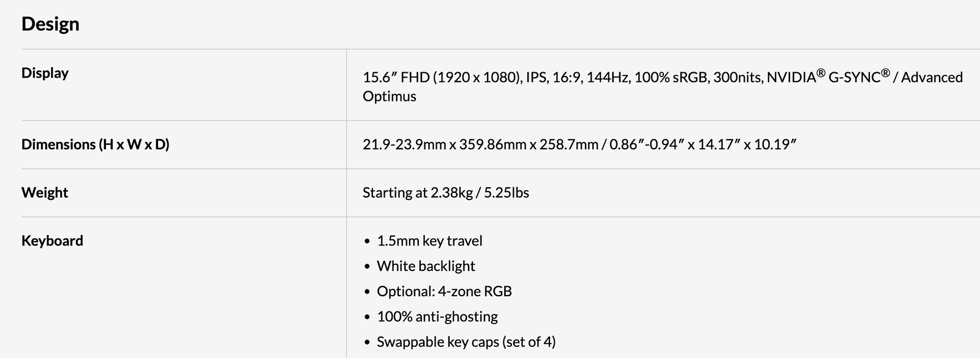Click the Keyboard row label
Screen dimensions: 980x358
(x=52, y=241)
